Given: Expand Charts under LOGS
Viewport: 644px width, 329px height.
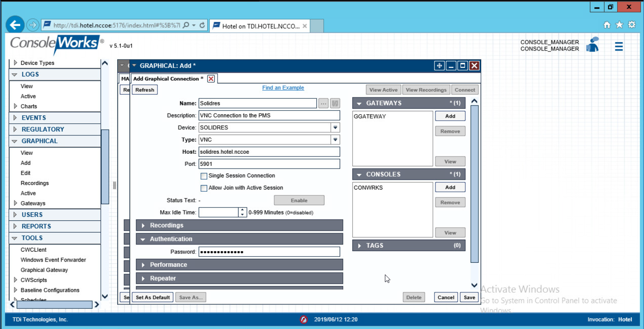Looking at the screenshot, I should pyautogui.click(x=16, y=106).
